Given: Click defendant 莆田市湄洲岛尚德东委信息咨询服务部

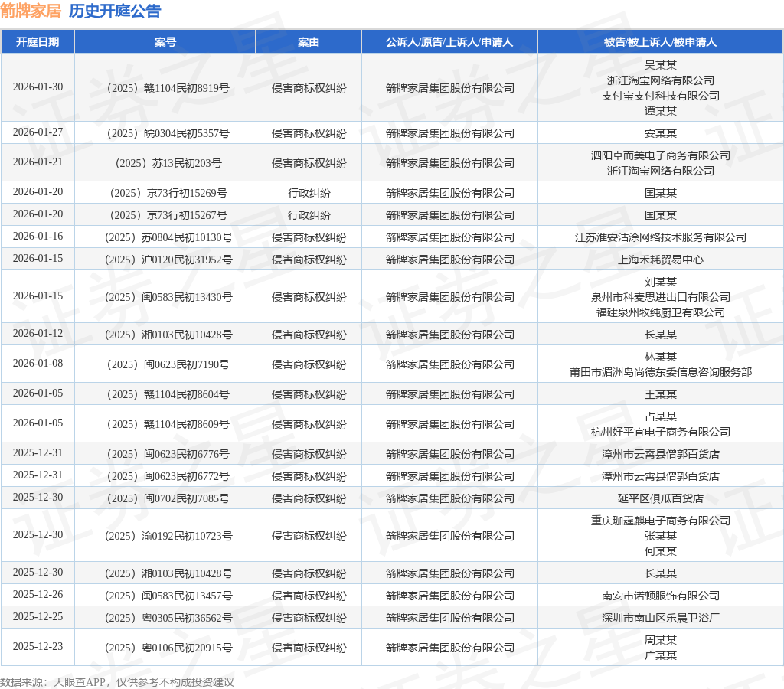Looking at the screenshot, I should coord(661,372).
